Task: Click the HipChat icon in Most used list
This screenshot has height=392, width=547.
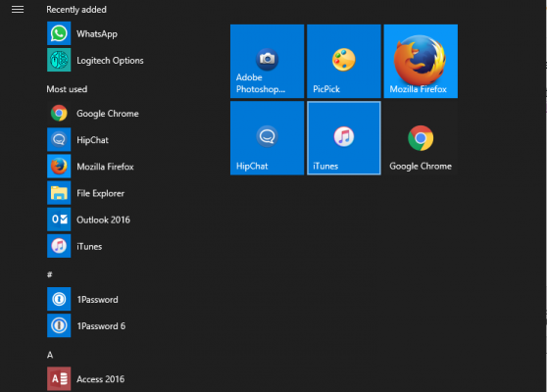Action: tap(59, 139)
